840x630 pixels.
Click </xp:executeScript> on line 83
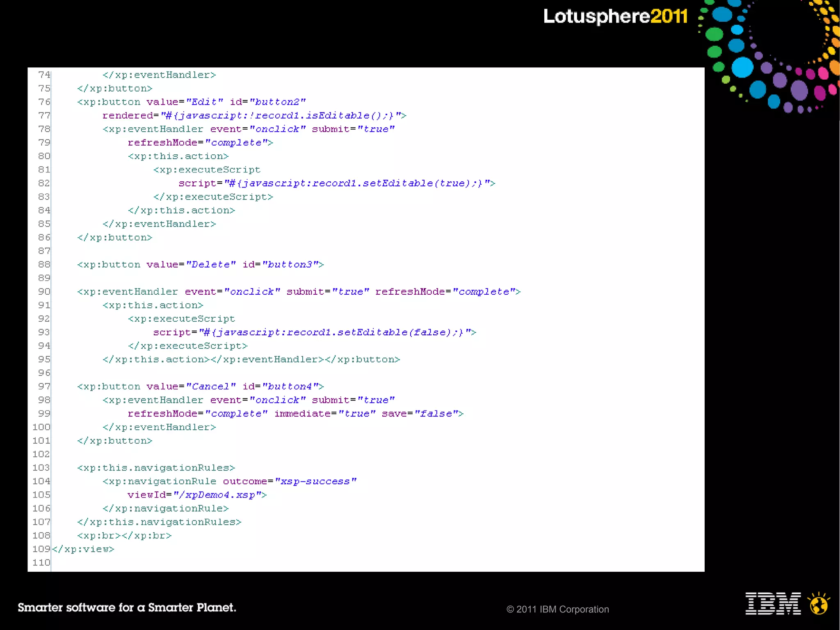tap(213, 197)
